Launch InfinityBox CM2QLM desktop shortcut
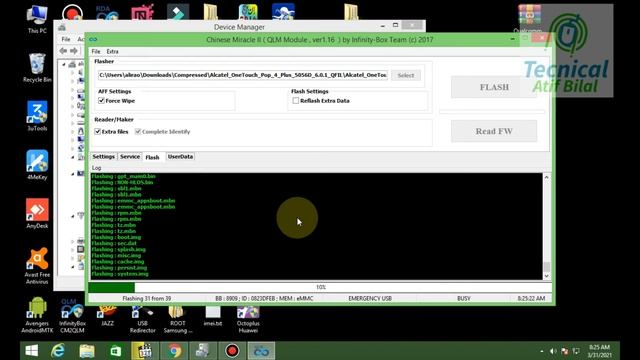 [x=72, y=315]
